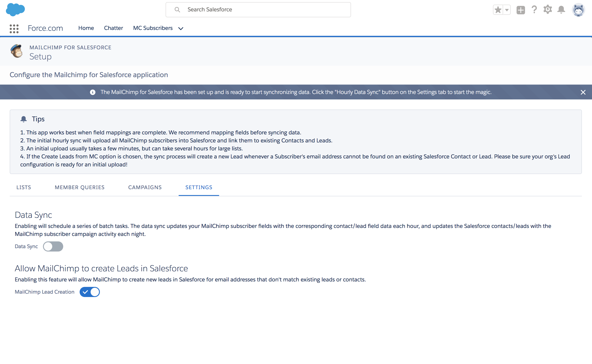Open the MC Subscribers tab
The height and width of the screenshot is (364, 592).
coord(153,28)
